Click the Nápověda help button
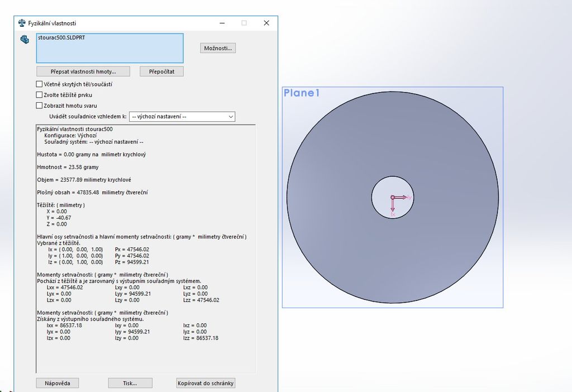 [58, 383]
